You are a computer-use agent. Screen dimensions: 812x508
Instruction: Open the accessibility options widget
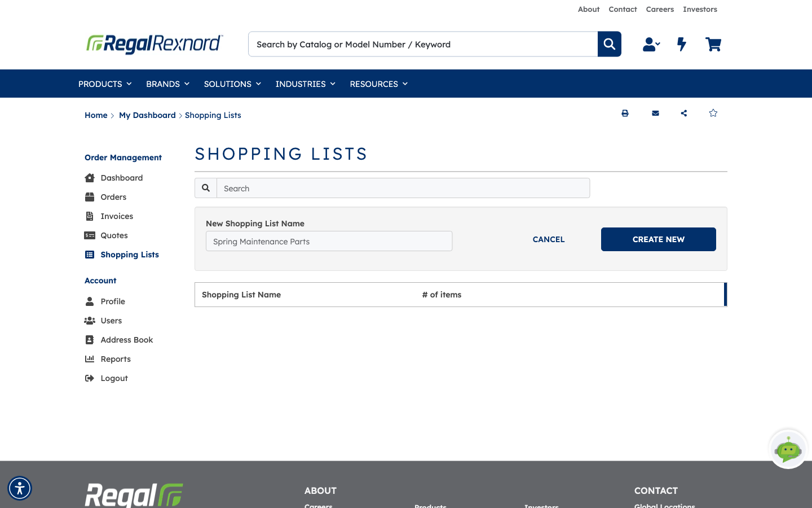pyautogui.click(x=20, y=488)
